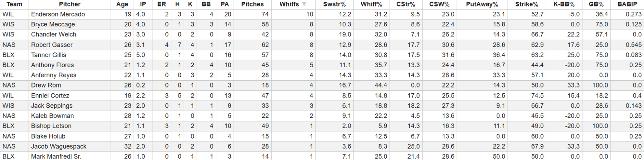Image resolution: width=644 pixels, height=160 pixels.
Task: Sort by the Age column
Action: (122, 4)
